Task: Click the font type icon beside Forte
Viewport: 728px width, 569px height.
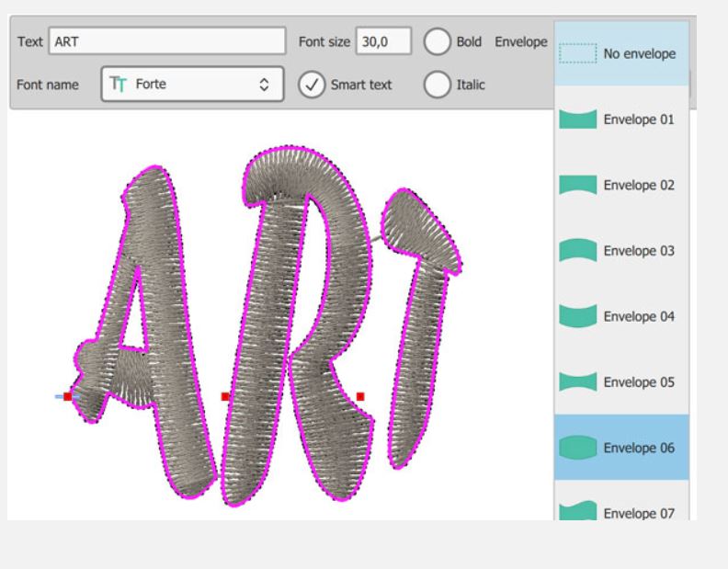Action: 118,85
